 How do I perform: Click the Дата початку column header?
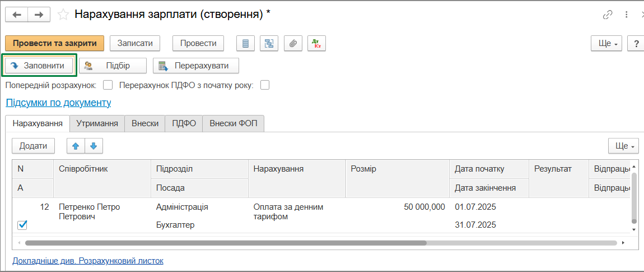tap(489, 169)
